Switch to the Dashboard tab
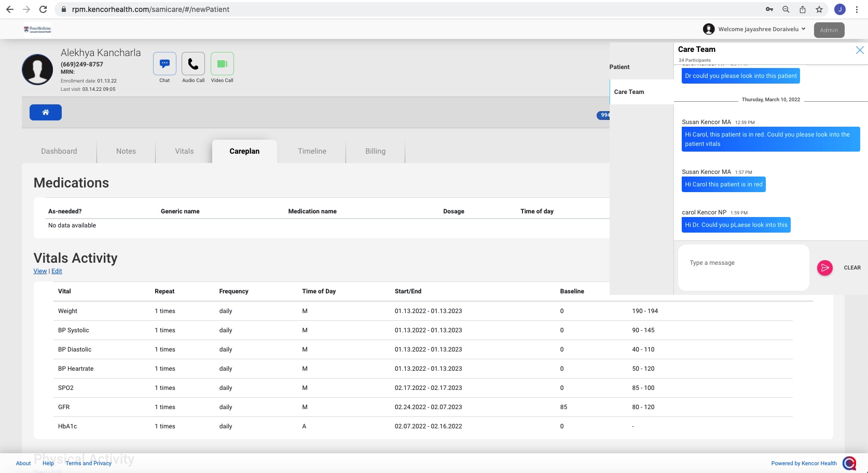Screen dimensions: 868x473 point(59,151)
